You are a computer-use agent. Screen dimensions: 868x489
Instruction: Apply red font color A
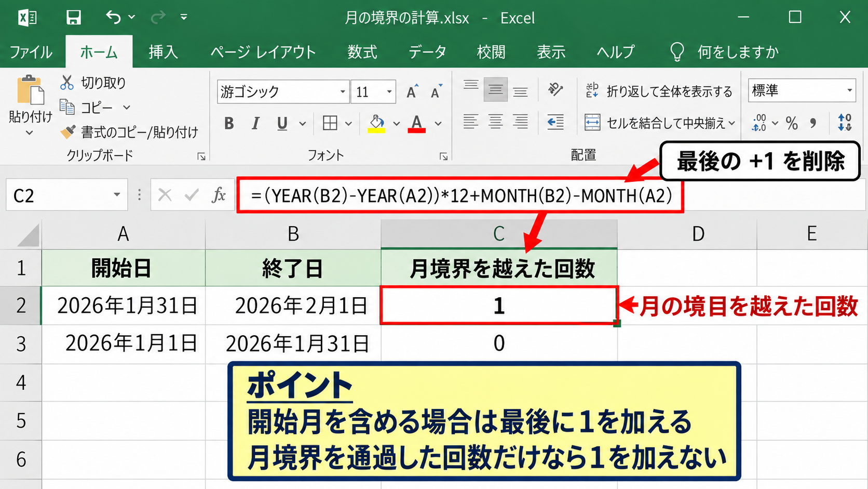click(416, 123)
